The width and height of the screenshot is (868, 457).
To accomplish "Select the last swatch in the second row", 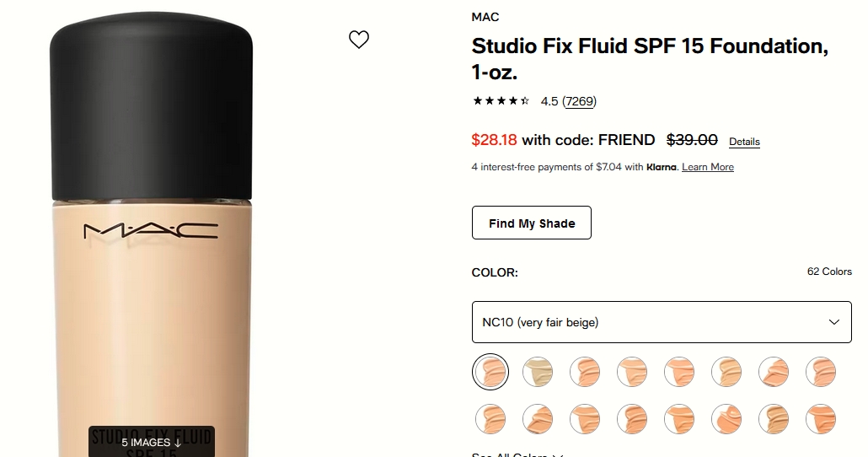I will pyautogui.click(x=821, y=419).
